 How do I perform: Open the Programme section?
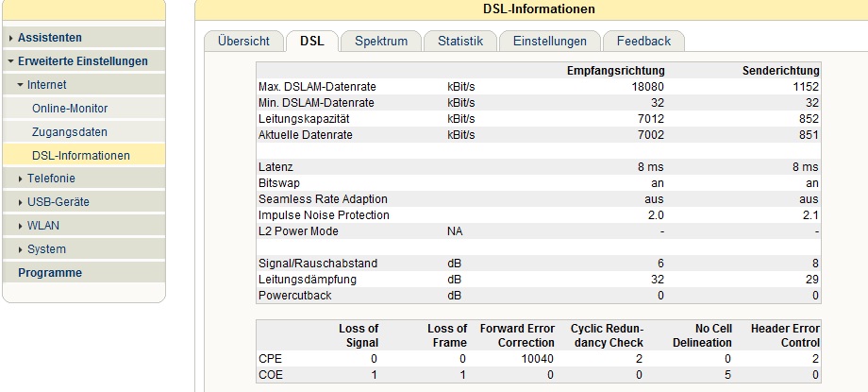50,273
